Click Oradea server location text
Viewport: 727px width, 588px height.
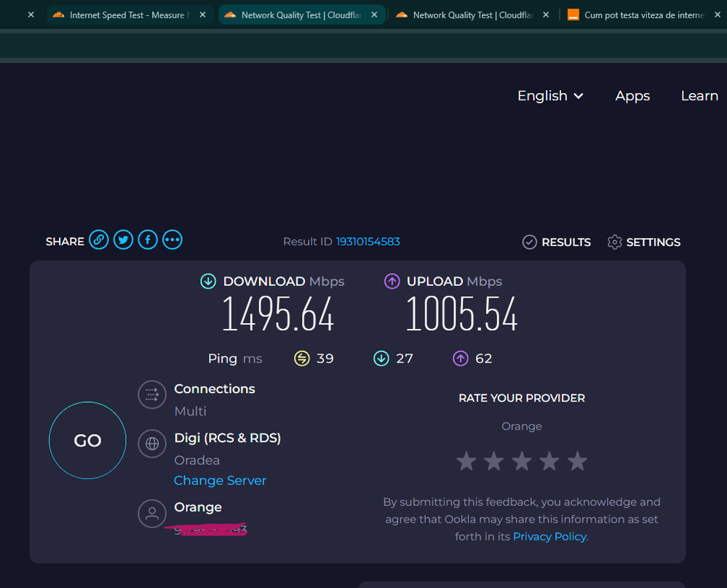click(197, 460)
